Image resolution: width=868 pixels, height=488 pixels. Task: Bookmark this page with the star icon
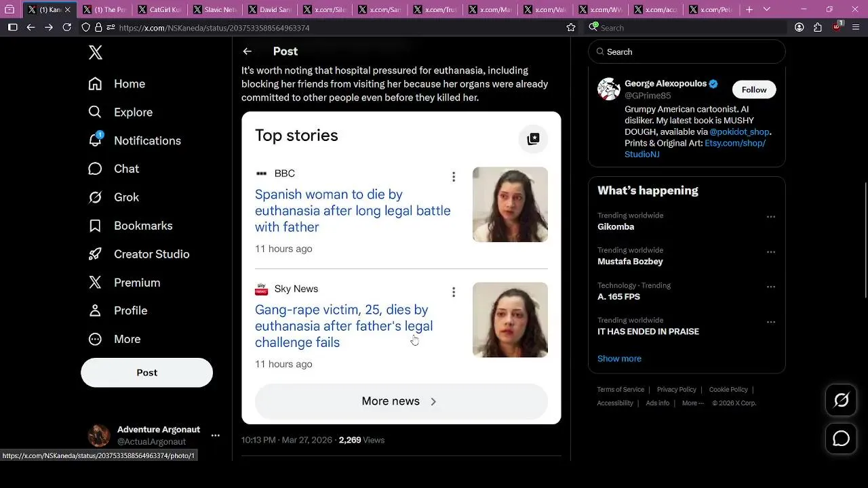[x=571, y=27]
